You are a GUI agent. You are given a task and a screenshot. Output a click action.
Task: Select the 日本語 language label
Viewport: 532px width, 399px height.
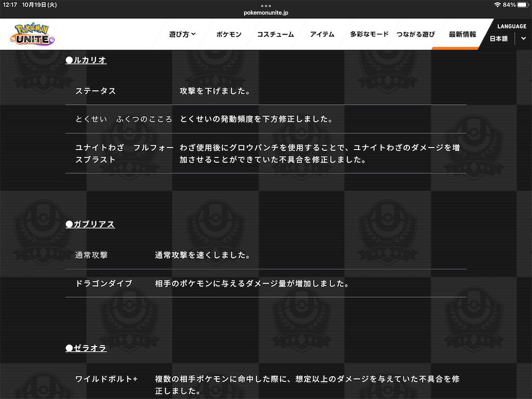(498, 38)
